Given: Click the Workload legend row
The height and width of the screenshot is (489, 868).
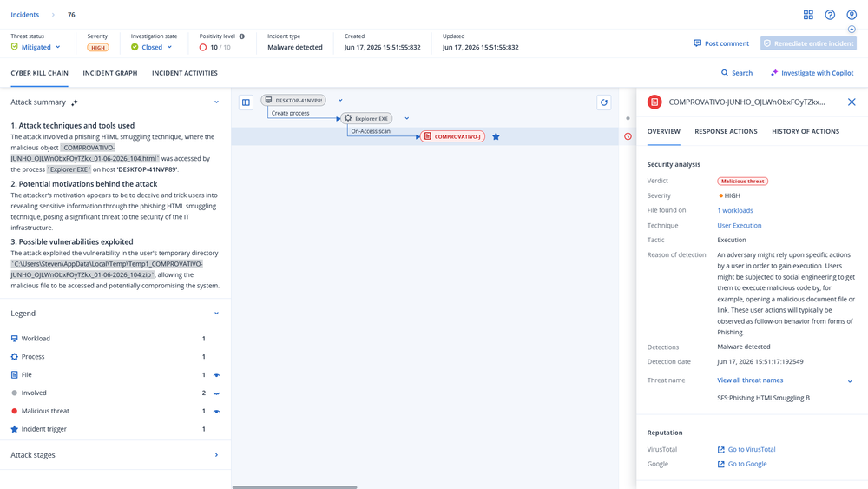Looking at the screenshot, I should [109, 339].
